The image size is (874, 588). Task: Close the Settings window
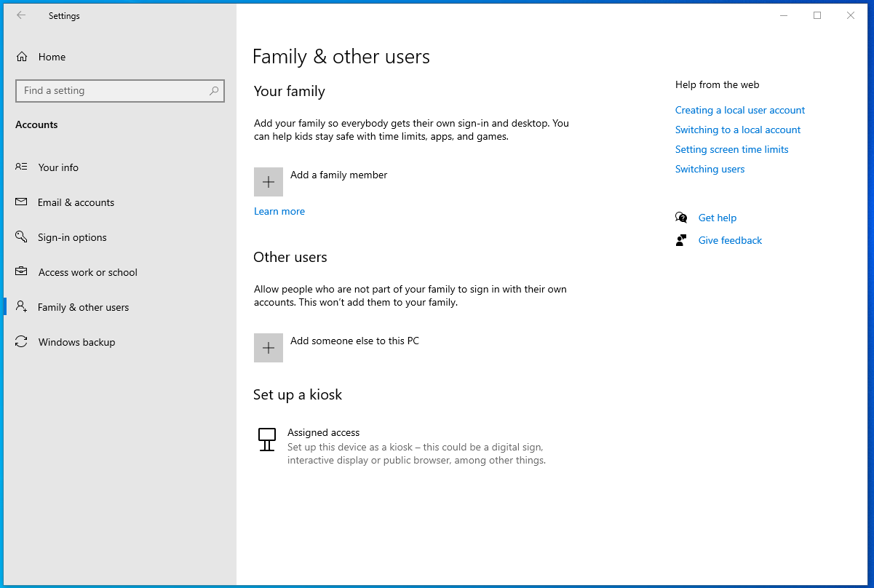click(x=851, y=15)
